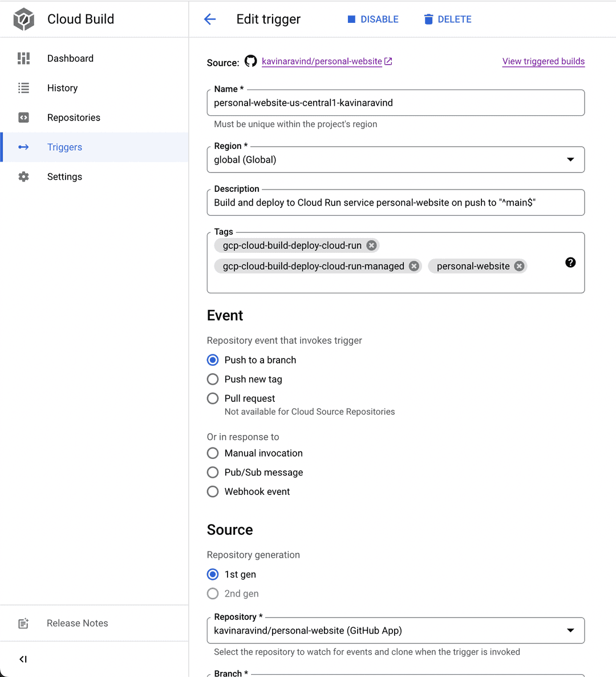
Task: Click the History list icon
Action: coord(24,88)
